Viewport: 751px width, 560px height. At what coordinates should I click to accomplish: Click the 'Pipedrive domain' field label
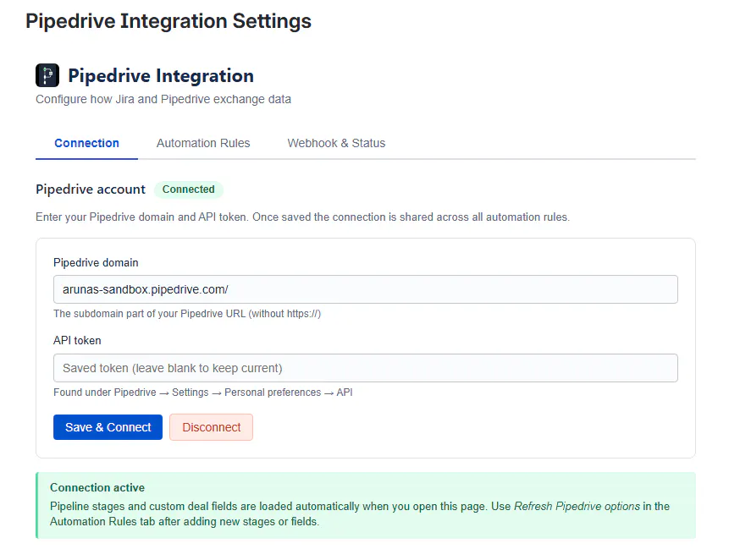(96, 263)
